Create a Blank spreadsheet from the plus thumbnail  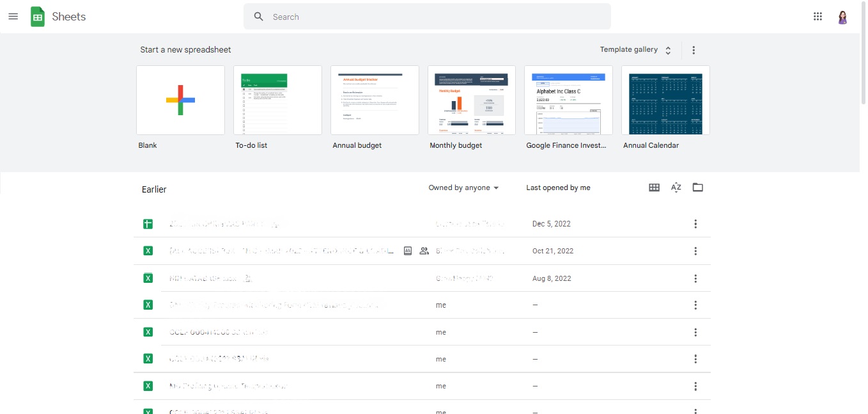coord(180,100)
